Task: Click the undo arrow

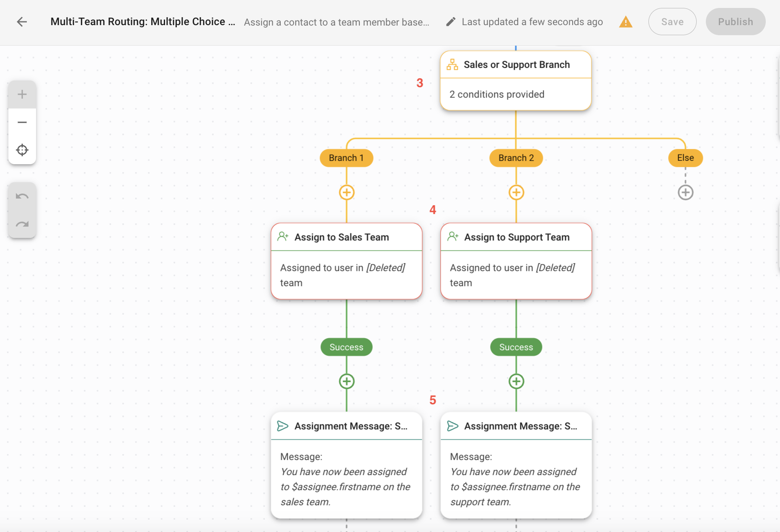Action: coord(22,196)
